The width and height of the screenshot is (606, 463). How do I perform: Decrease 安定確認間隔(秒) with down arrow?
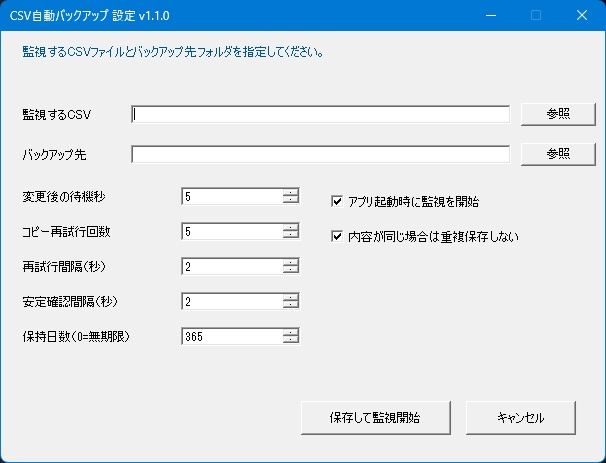point(291,305)
